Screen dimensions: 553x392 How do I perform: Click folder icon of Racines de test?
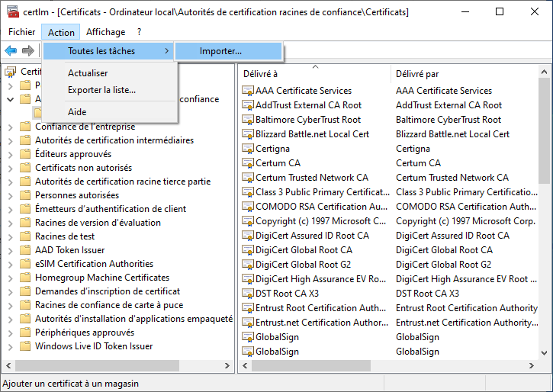[x=25, y=236]
